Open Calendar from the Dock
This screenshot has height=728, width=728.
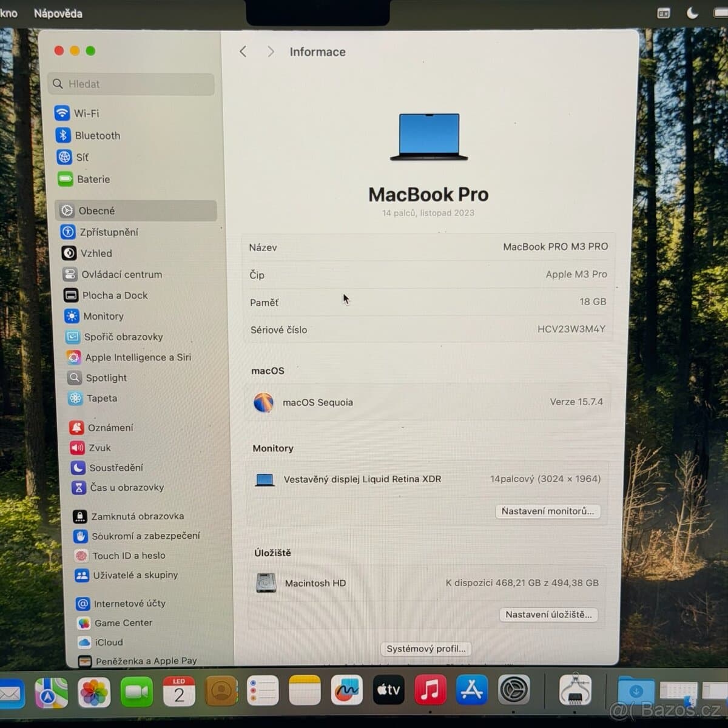coord(179,692)
